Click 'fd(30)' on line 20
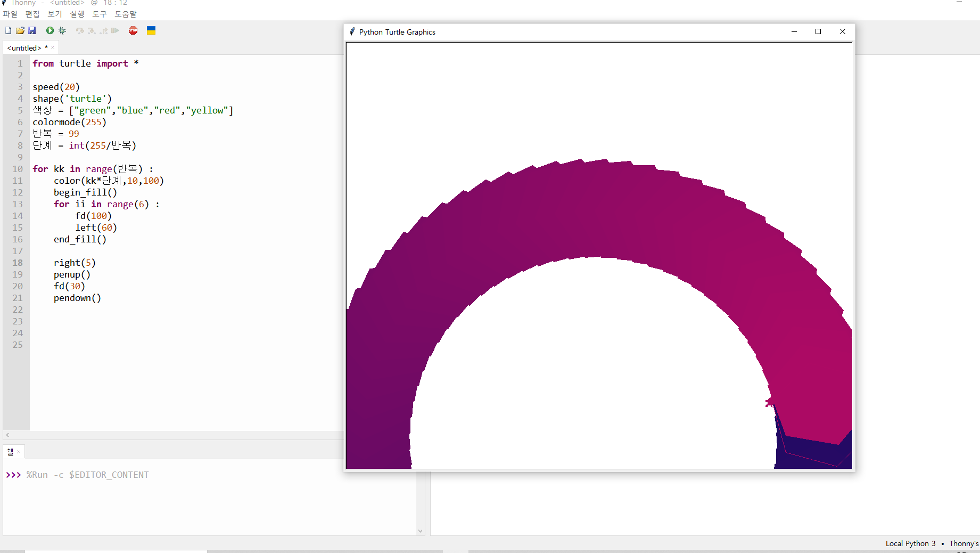The height and width of the screenshot is (553, 980). 70,286
